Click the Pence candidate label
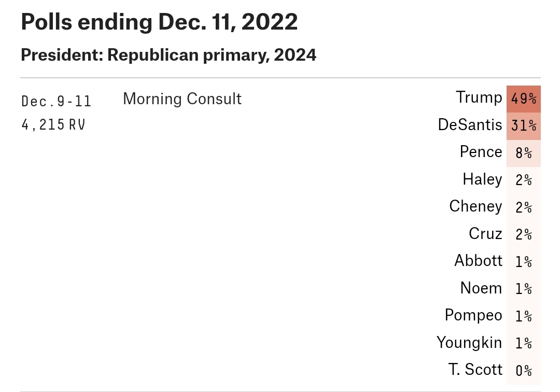This screenshot has height=392, width=560. point(481,152)
